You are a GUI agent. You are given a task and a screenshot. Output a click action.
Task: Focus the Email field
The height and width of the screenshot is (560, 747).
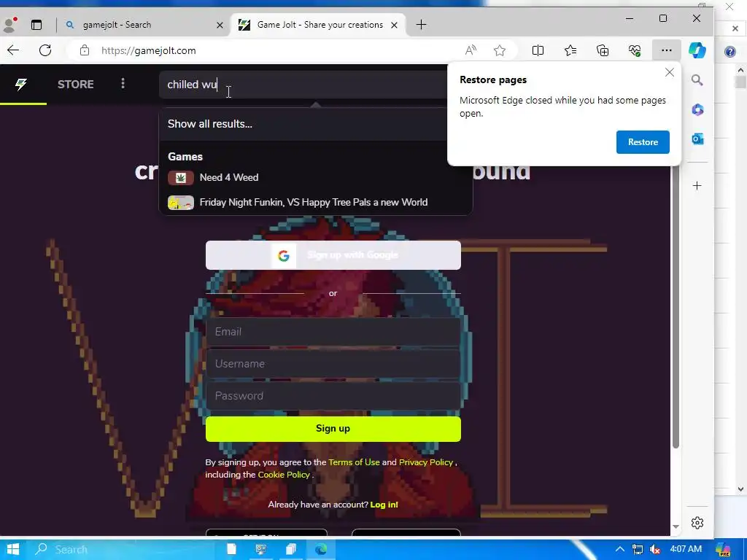(333, 332)
